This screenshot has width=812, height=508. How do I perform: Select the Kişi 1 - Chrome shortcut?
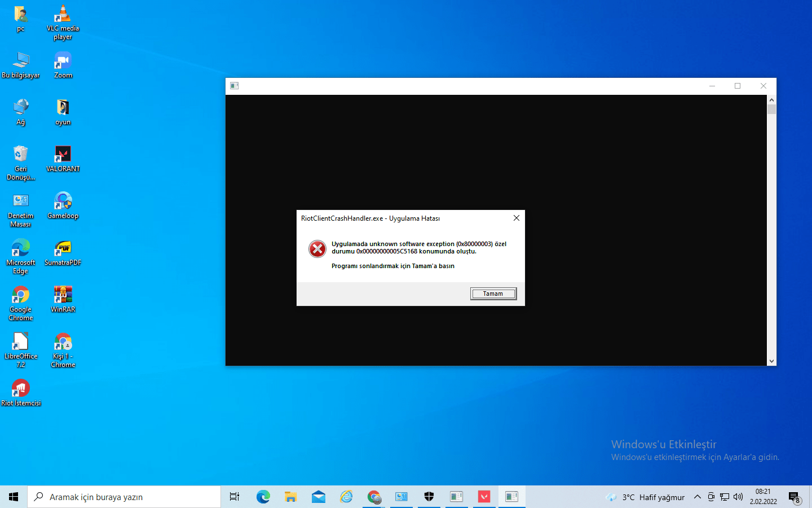[x=63, y=351]
